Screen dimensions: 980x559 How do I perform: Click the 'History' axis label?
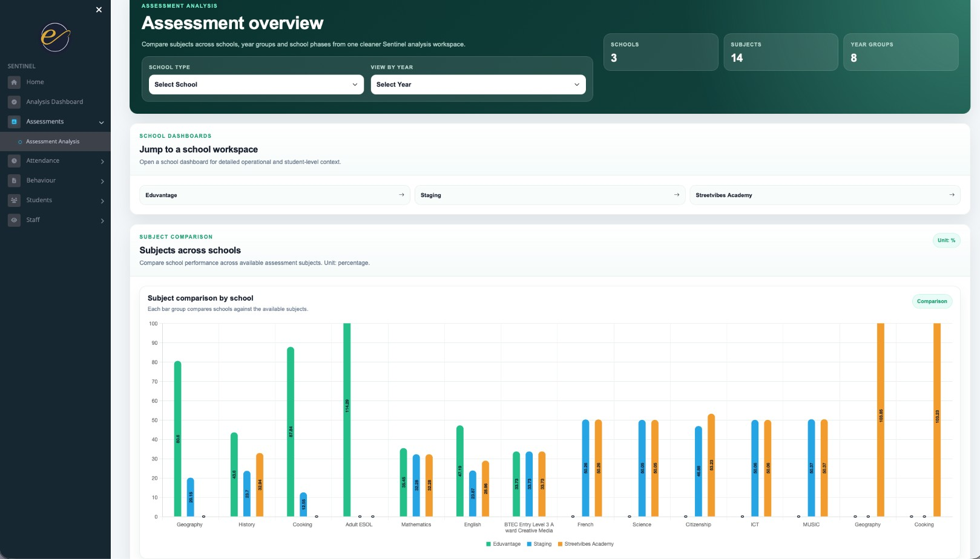click(x=246, y=525)
